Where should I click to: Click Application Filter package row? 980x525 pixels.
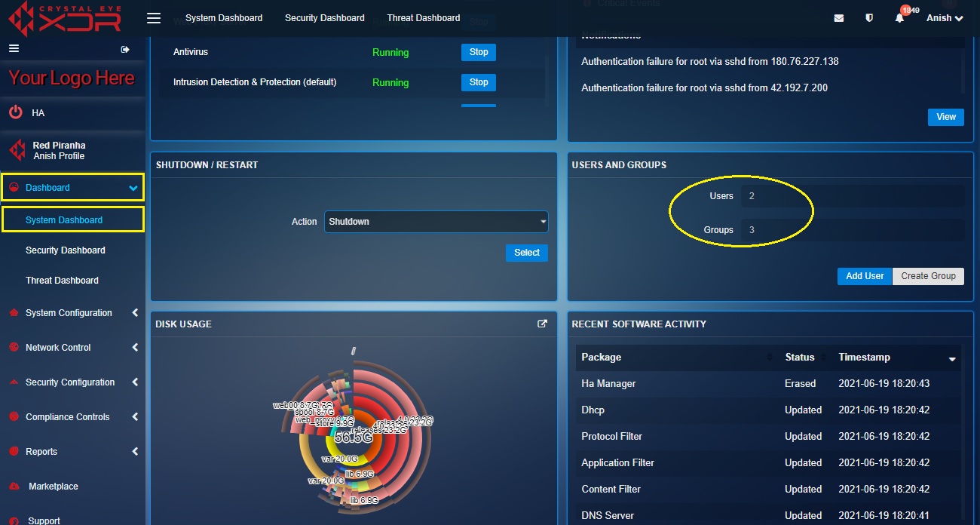click(x=769, y=462)
